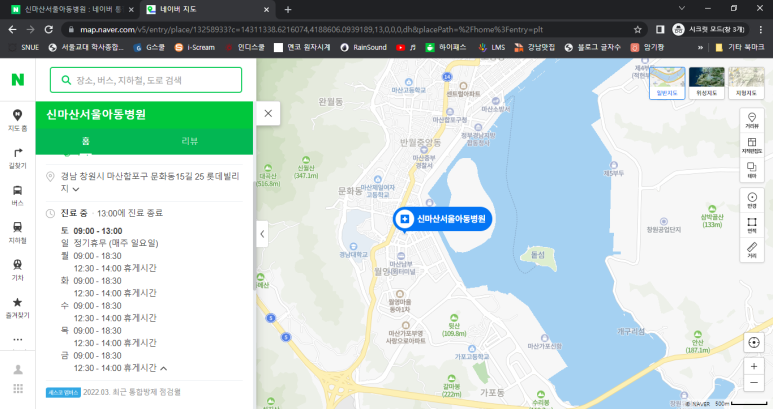Open 인디스쿨 bookmark
773x409 pixels.
pos(245,47)
